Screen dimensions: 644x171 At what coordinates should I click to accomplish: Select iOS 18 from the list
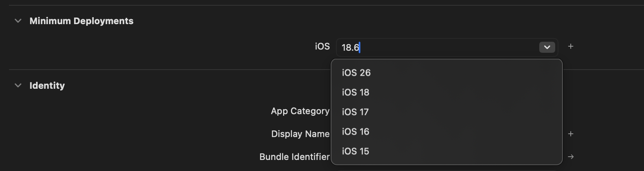[x=447, y=92]
